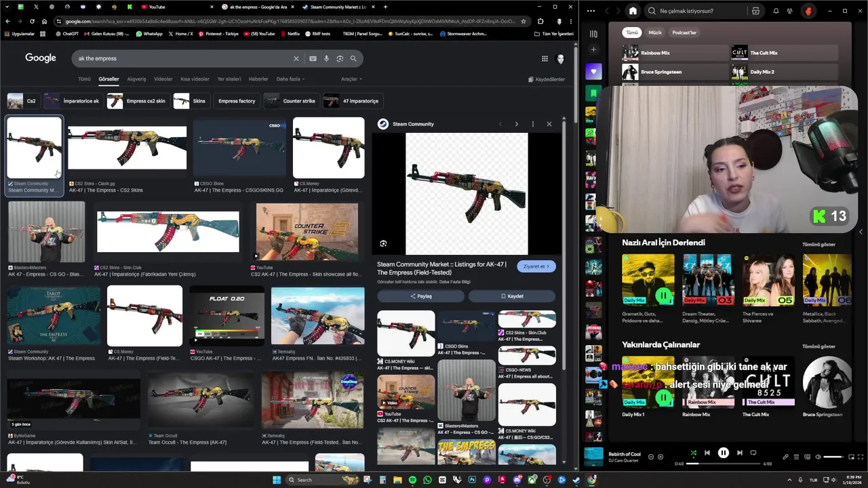Open Spotify home icon
Image resolution: width=868 pixels, height=488 pixels.
pos(633,11)
